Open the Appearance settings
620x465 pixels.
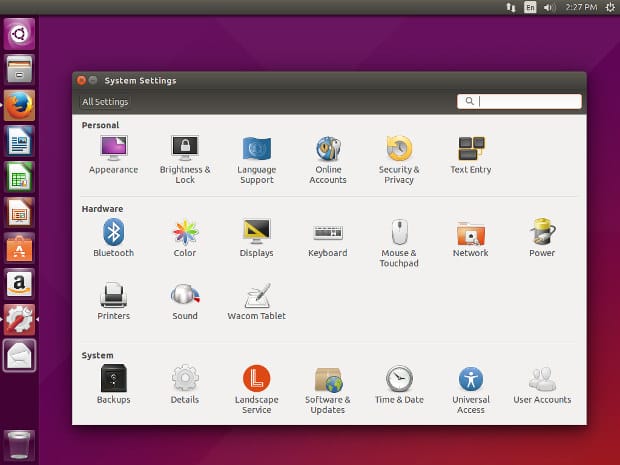coord(113,155)
